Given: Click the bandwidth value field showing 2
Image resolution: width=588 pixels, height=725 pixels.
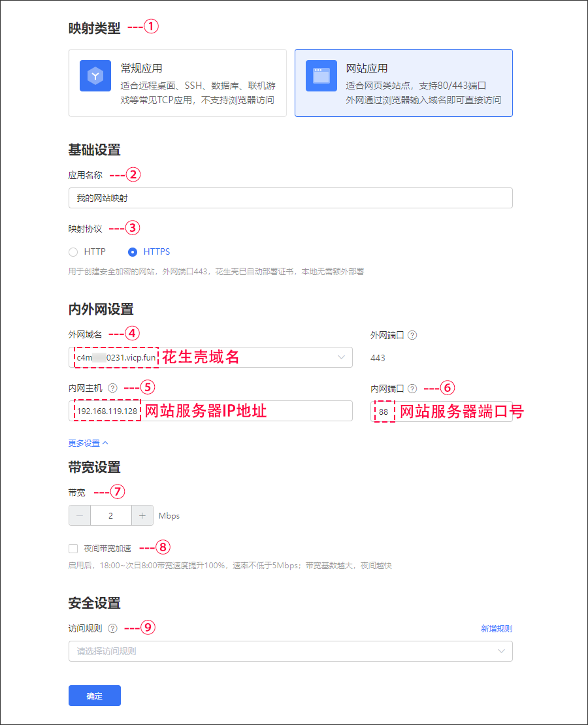Looking at the screenshot, I should tap(111, 515).
